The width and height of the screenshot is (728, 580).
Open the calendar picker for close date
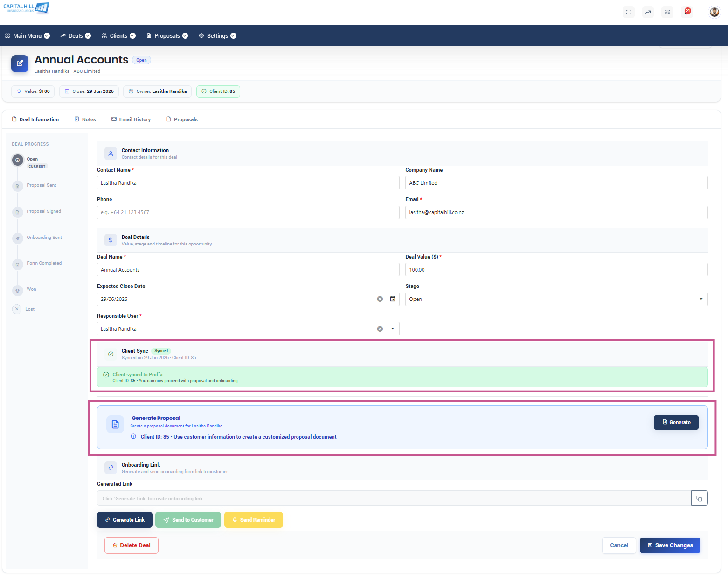(393, 299)
